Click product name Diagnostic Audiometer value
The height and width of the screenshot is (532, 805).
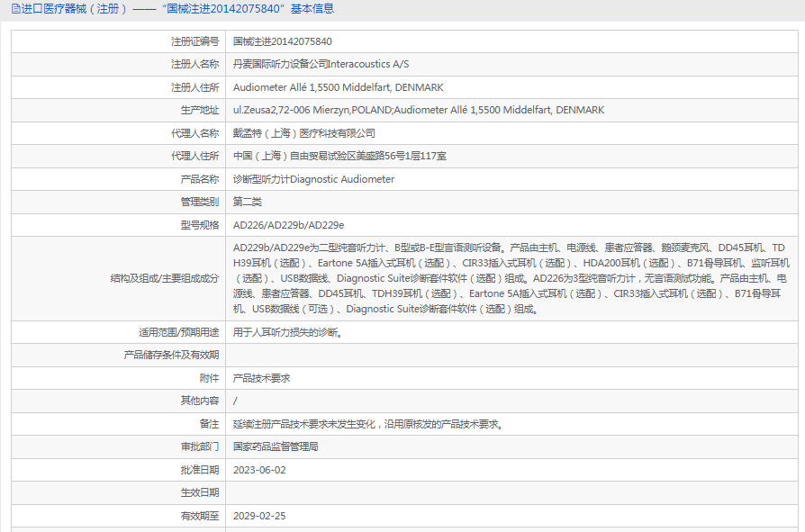click(x=313, y=179)
